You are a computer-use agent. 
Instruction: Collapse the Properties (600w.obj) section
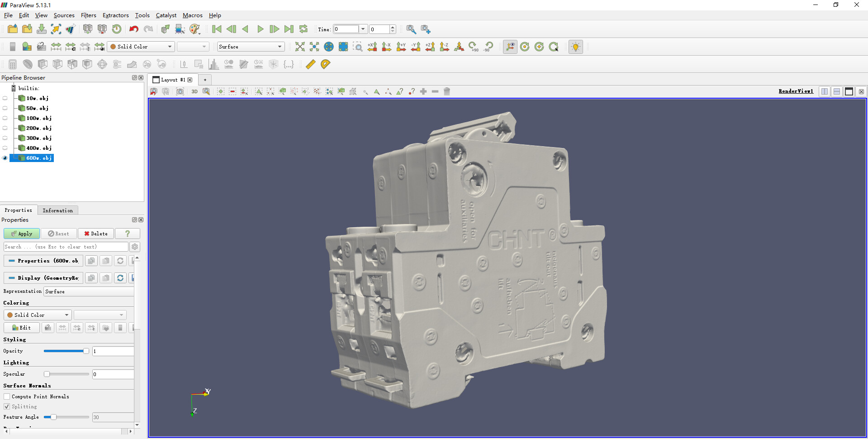(x=43, y=261)
